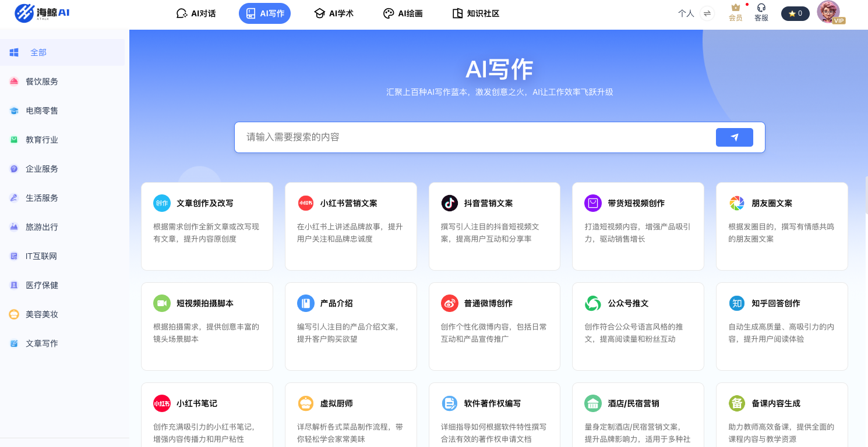This screenshot has height=447, width=868.
Task: Select 企业服务 category
Action: point(62,169)
